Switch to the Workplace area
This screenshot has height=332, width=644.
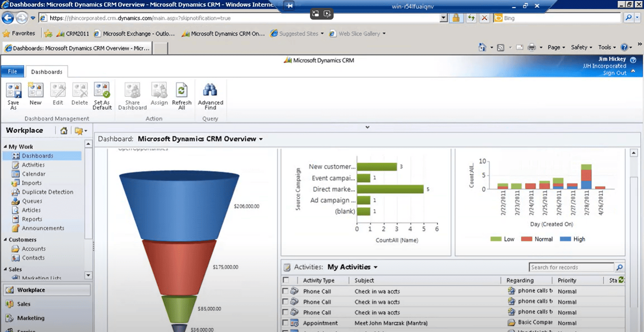click(47, 290)
